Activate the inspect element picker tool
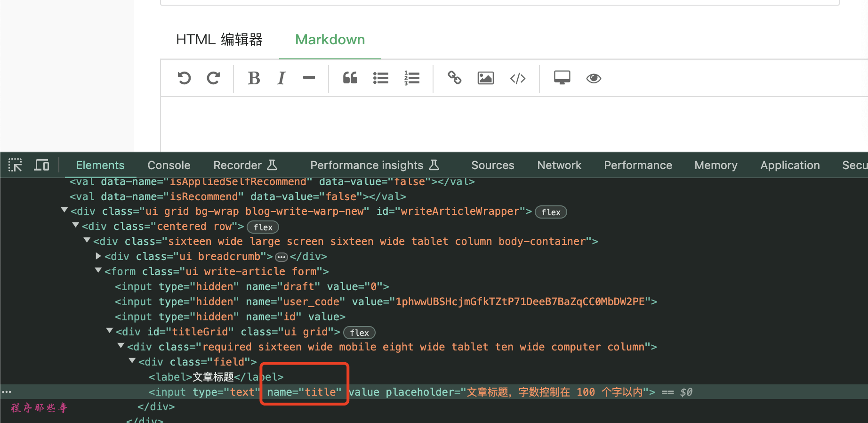 (15, 165)
